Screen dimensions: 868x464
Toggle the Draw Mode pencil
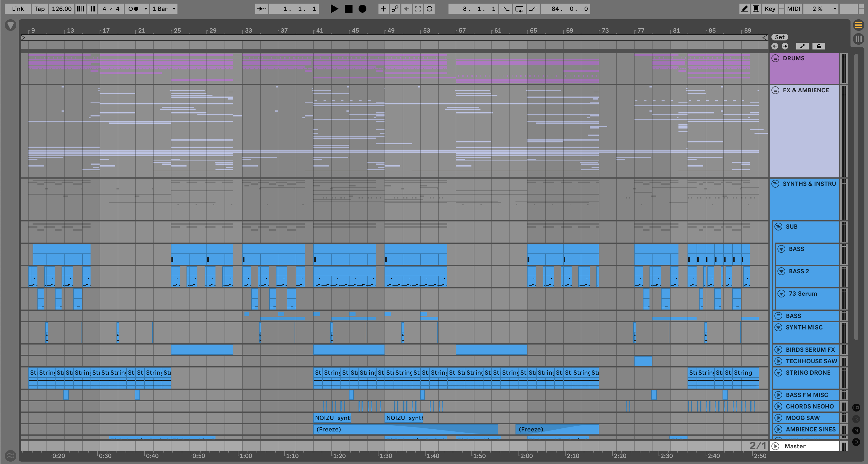pos(744,9)
